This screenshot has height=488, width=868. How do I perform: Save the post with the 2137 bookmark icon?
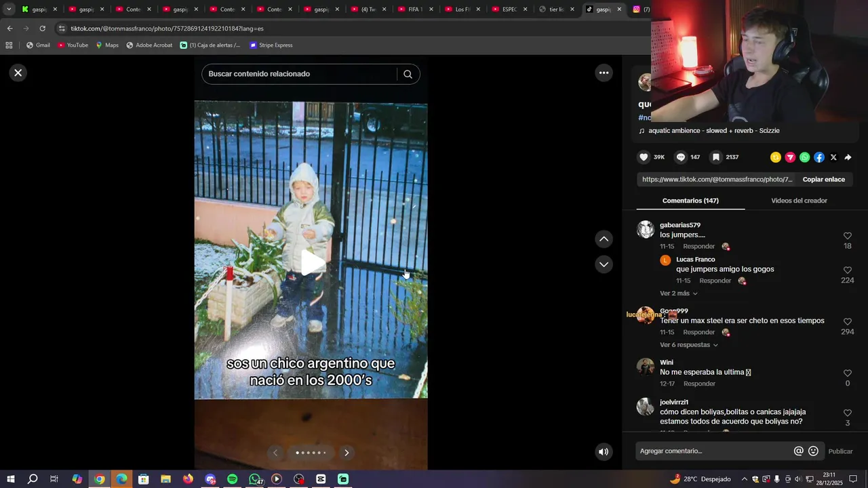pos(716,157)
